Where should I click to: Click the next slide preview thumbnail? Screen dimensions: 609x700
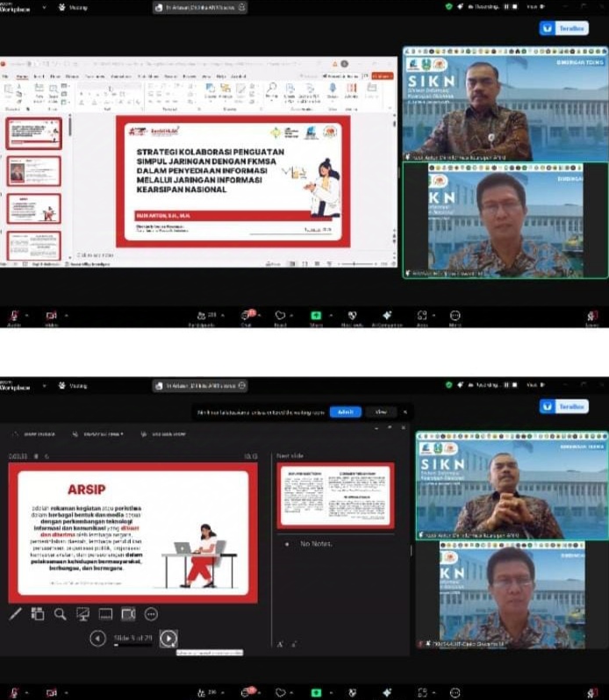pos(335,496)
